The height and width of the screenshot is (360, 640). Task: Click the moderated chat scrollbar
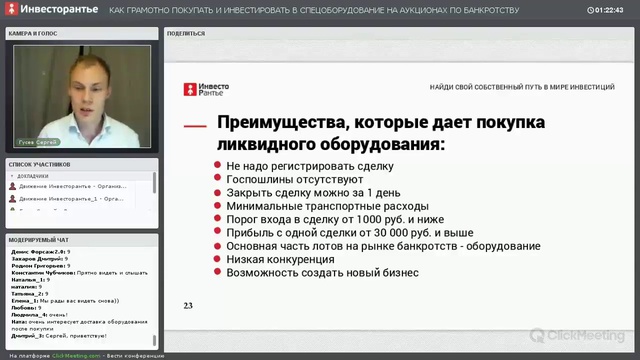[x=154, y=340]
